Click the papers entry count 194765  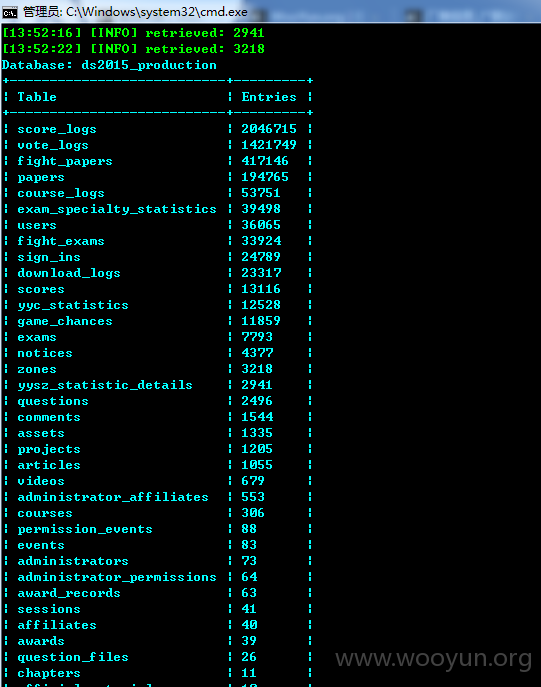(x=265, y=177)
